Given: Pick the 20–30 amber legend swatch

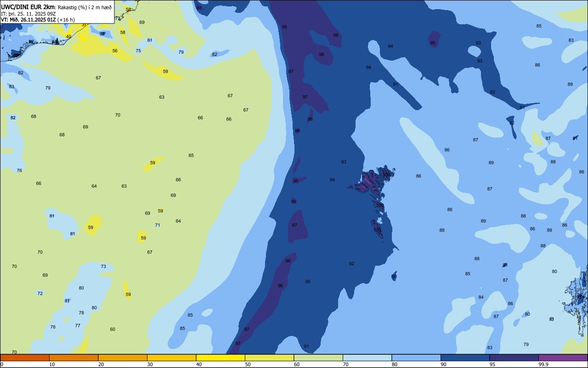Looking at the screenshot, I should pos(123,357).
